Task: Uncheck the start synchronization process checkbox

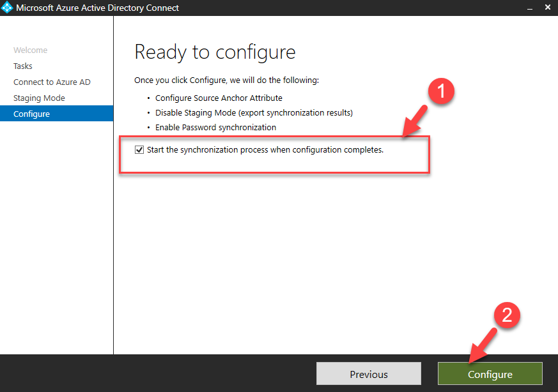Action: click(x=139, y=149)
